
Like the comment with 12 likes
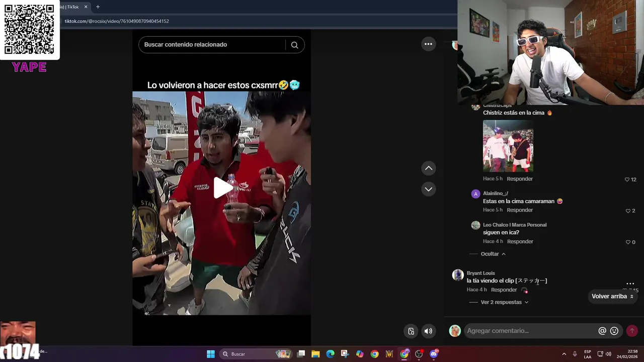pyautogui.click(x=627, y=179)
